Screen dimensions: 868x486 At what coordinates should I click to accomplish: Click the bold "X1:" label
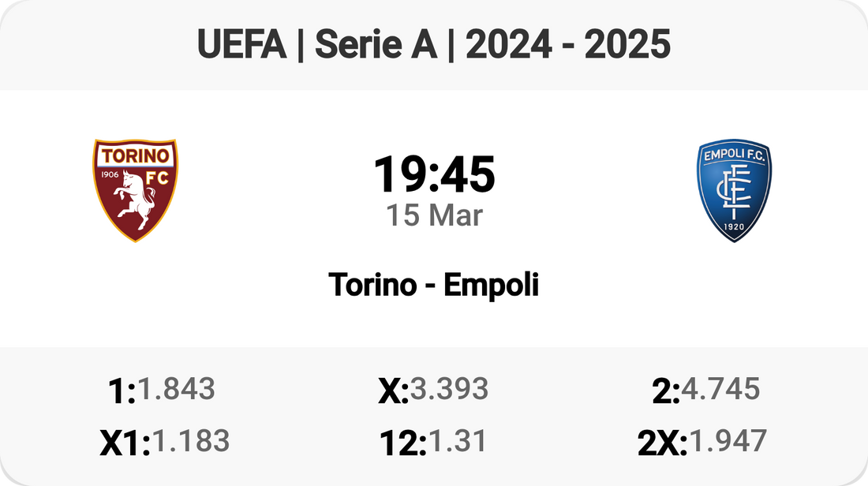[x=125, y=443]
